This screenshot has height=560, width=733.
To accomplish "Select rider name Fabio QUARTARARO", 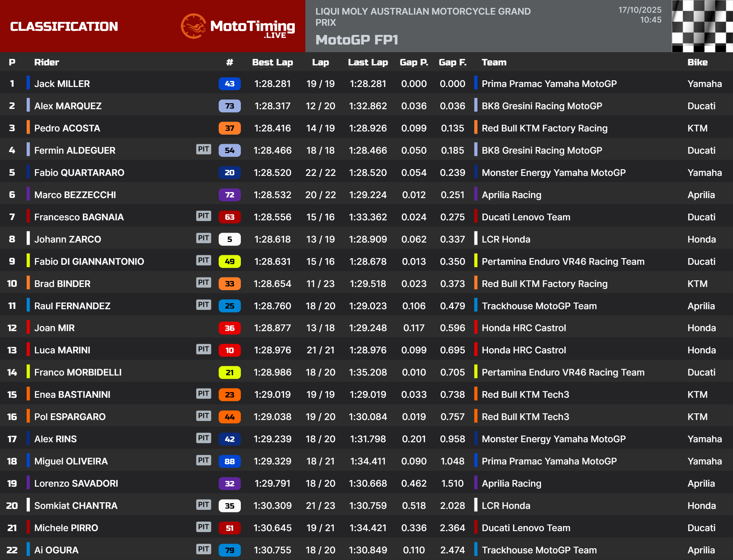I will click(x=79, y=173).
